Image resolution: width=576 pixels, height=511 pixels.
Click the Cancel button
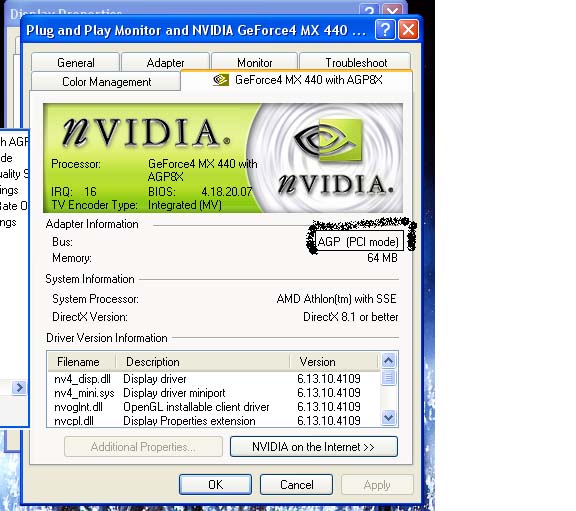pyautogui.click(x=296, y=485)
